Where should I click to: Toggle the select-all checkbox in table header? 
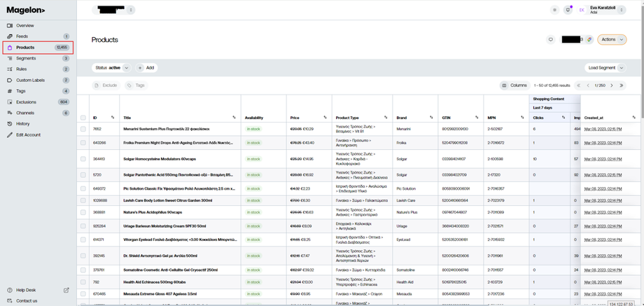pyautogui.click(x=83, y=118)
